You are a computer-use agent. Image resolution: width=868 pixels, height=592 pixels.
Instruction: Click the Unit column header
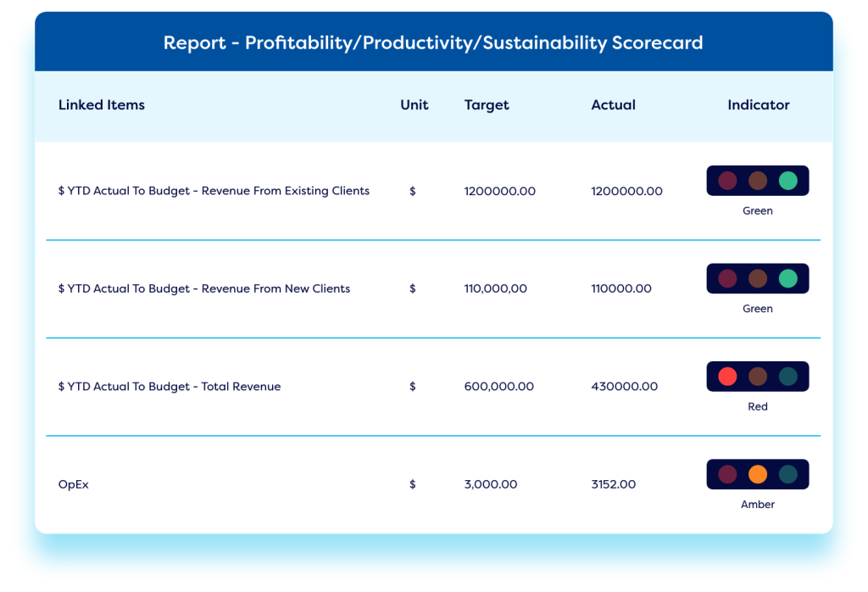415,105
